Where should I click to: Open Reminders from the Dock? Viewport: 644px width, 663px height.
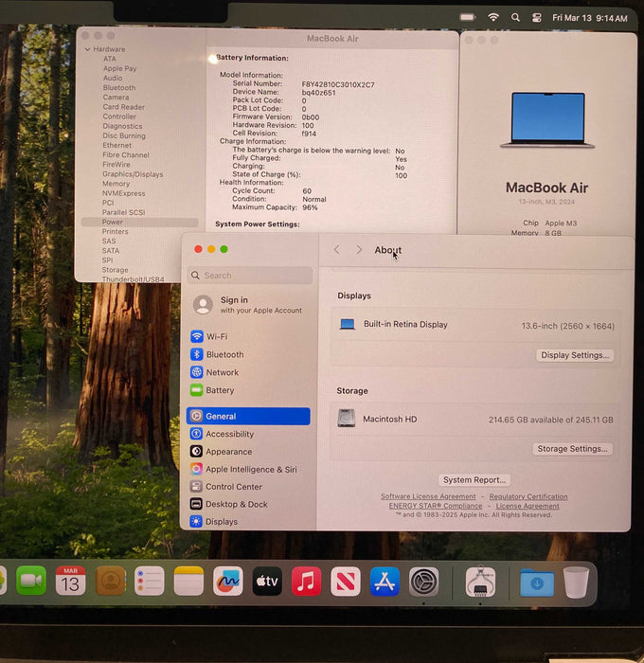tap(150, 581)
